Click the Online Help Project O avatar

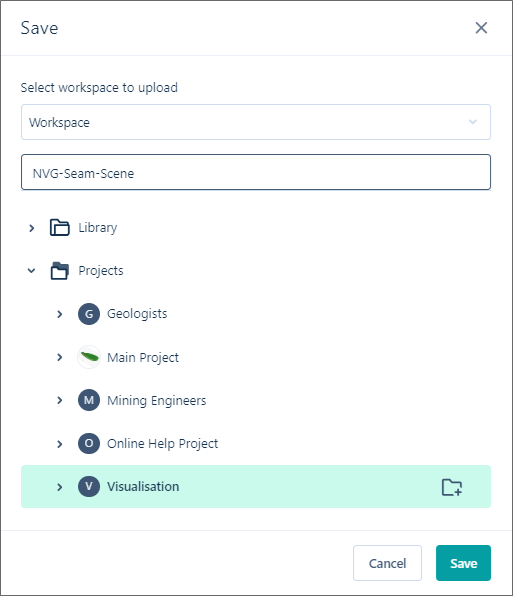point(89,443)
